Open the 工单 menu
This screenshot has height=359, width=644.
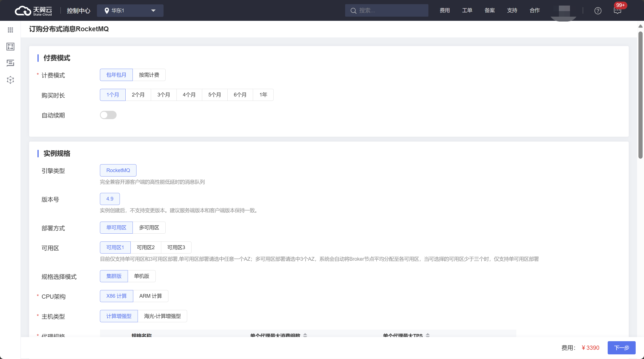pos(467,10)
